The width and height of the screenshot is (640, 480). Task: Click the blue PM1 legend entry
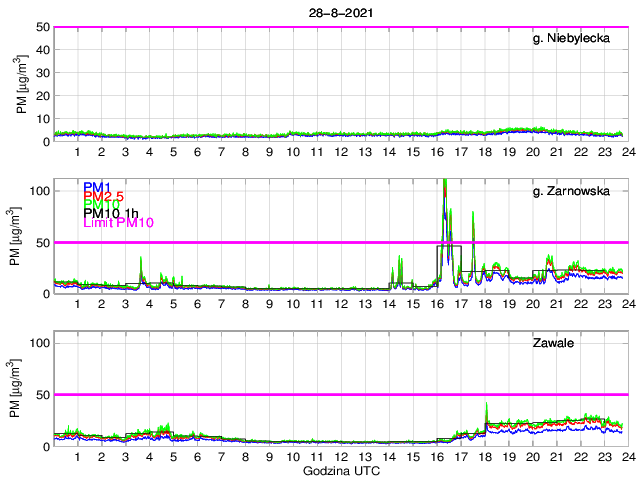coord(98,187)
